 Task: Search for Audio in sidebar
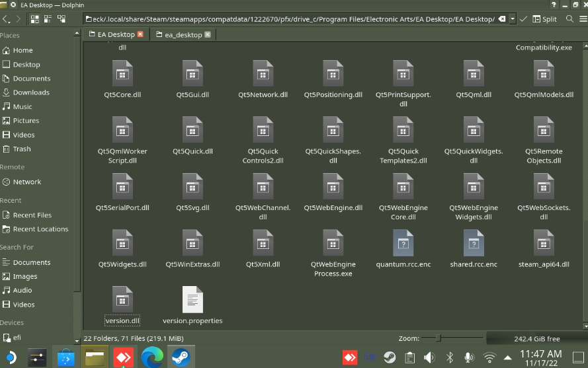tap(22, 290)
